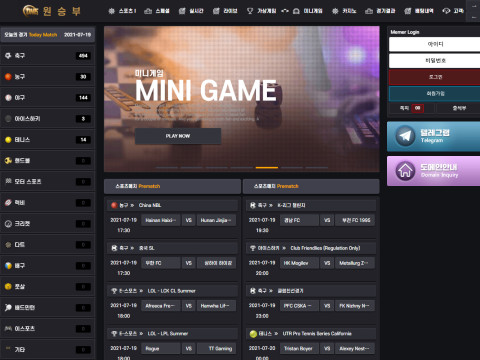Focus the 아이디 username input field
The width and height of the screenshot is (480, 360).
(x=435, y=44)
